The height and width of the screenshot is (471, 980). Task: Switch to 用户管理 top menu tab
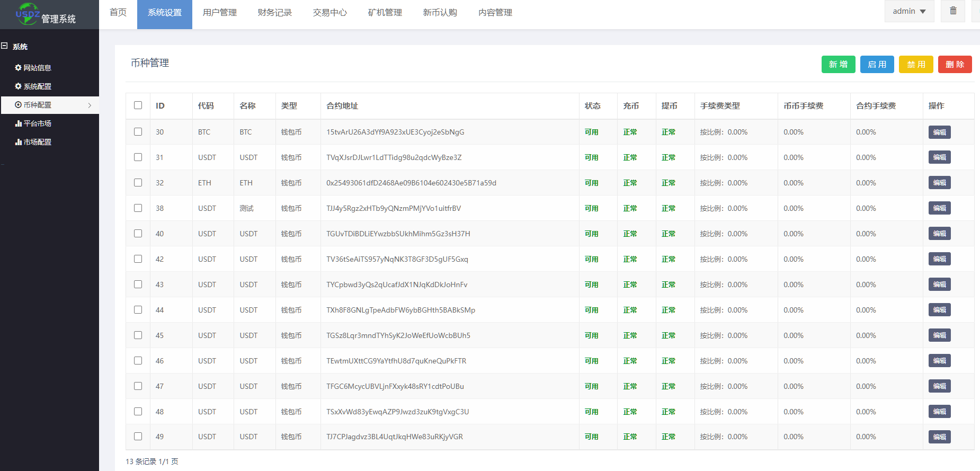pos(219,13)
